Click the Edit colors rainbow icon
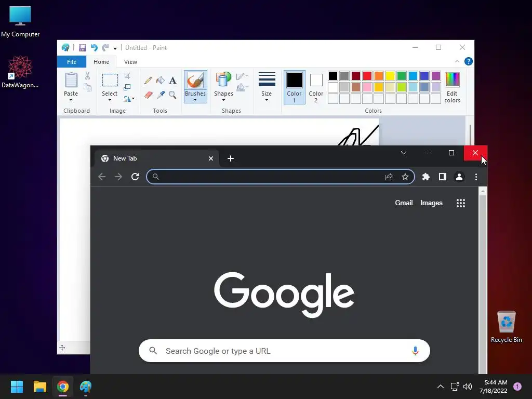This screenshot has width=532, height=399. [452, 80]
